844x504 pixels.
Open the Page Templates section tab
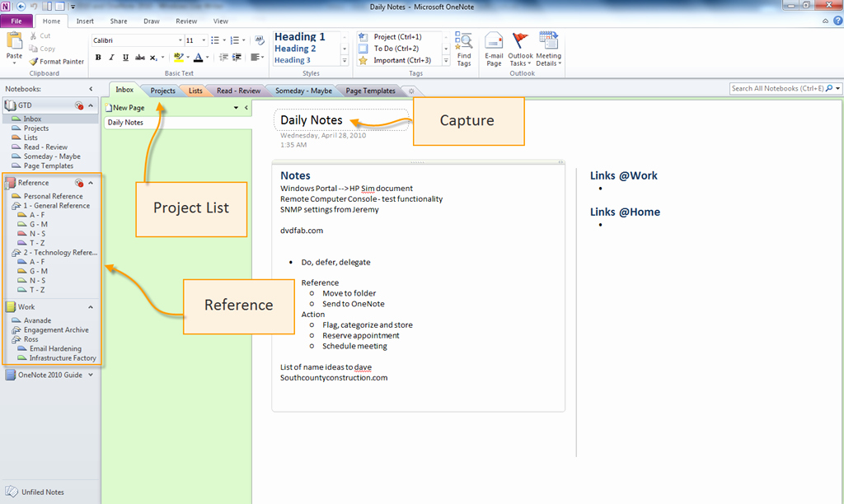coord(370,91)
